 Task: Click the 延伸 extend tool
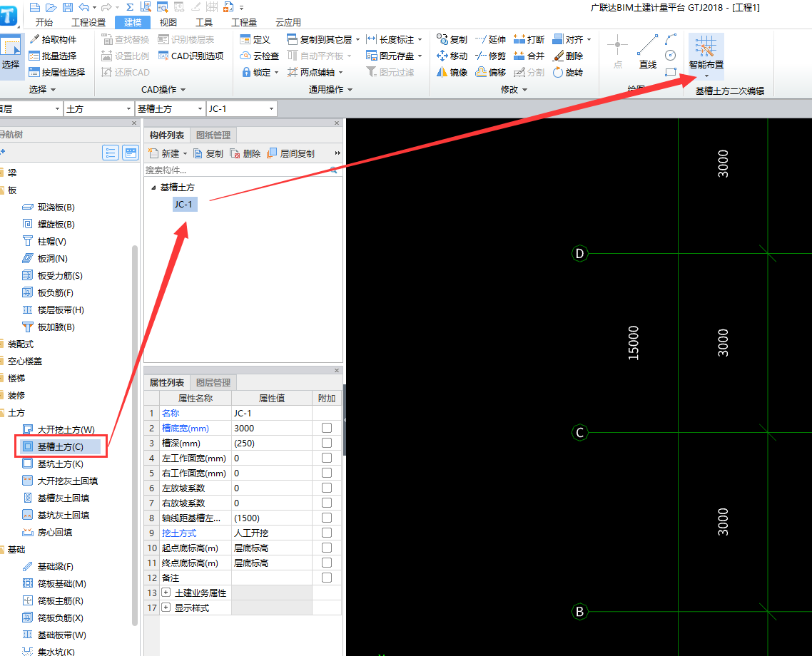[490, 39]
